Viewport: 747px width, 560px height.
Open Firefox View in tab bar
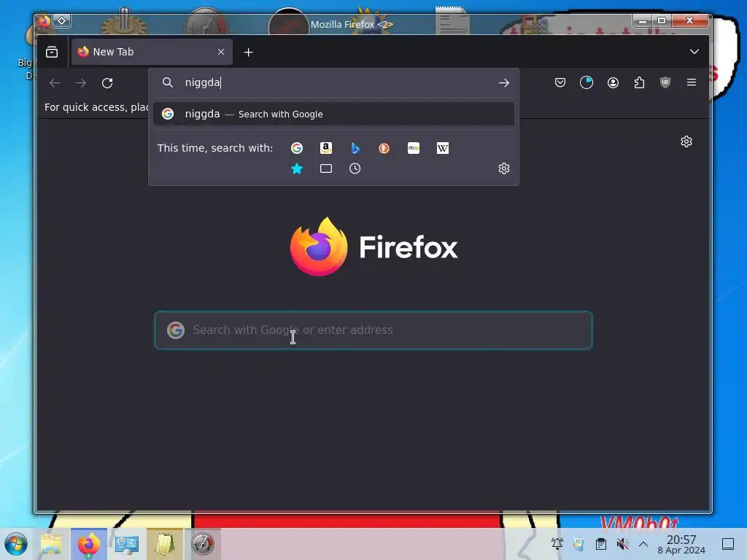tap(52, 52)
